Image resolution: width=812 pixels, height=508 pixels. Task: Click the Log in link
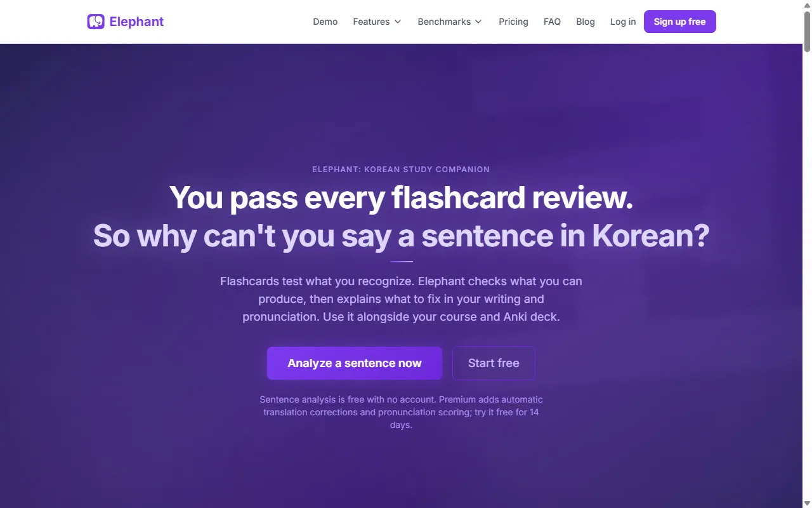623,22
